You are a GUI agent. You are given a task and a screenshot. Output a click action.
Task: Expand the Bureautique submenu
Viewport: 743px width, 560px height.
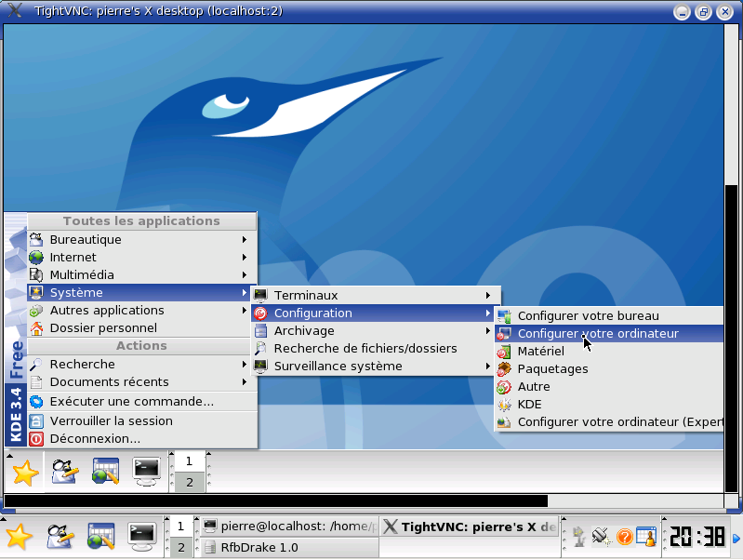click(x=86, y=240)
